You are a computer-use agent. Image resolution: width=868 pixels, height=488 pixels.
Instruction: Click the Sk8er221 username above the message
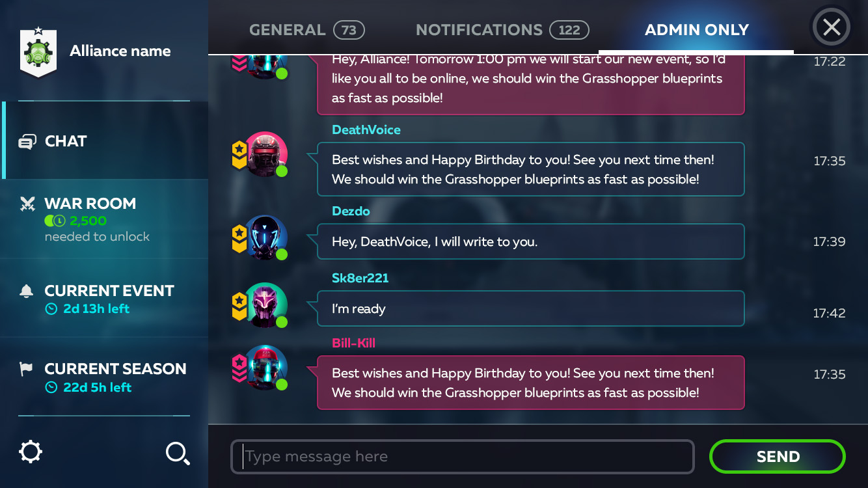coord(360,278)
